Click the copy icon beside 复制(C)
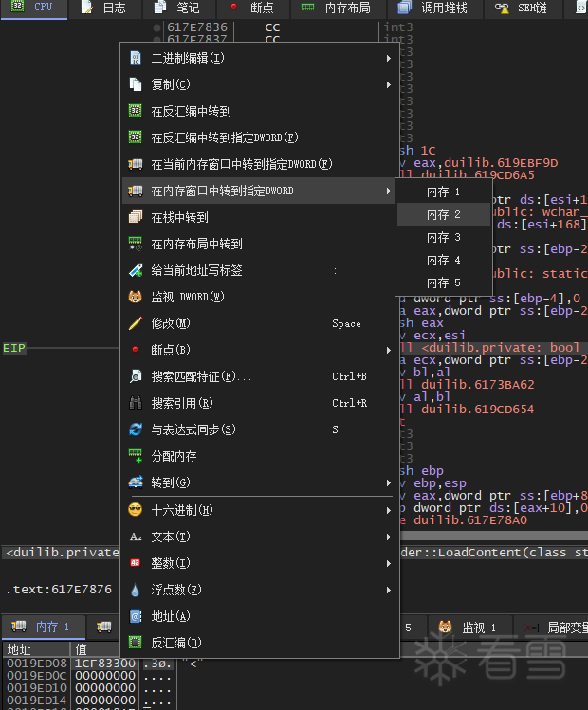 click(135, 84)
